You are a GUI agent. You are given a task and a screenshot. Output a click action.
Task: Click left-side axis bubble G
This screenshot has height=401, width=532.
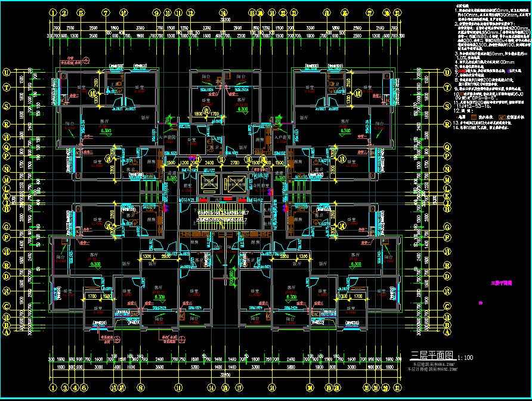(6, 226)
